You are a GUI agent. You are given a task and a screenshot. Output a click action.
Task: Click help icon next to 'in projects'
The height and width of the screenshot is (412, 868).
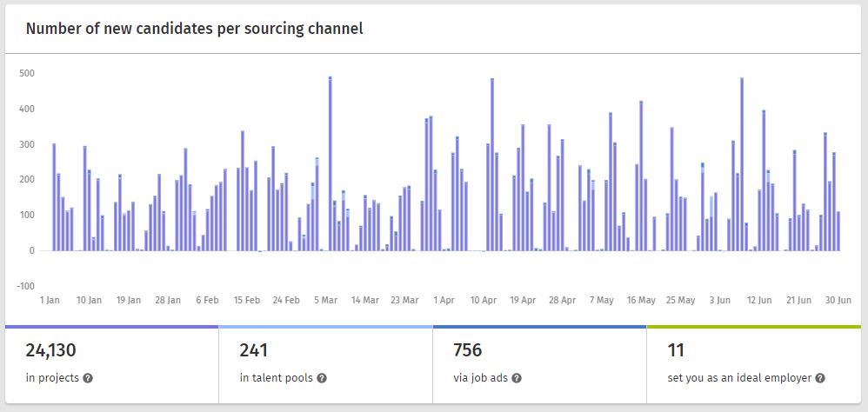click(x=88, y=379)
